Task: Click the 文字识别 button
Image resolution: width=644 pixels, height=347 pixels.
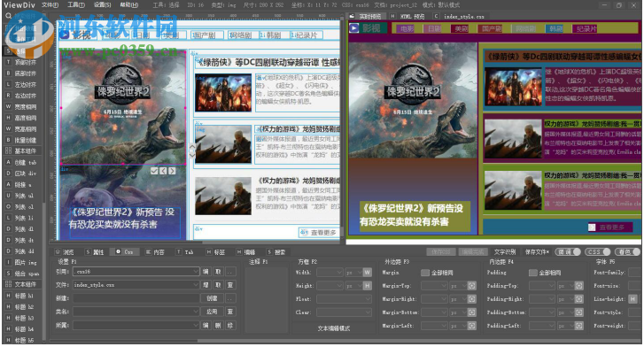Action: coord(505,251)
